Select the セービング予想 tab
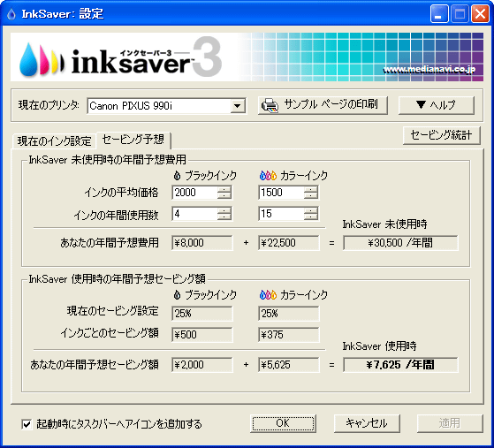This screenshot has width=494, height=448. click(x=133, y=140)
